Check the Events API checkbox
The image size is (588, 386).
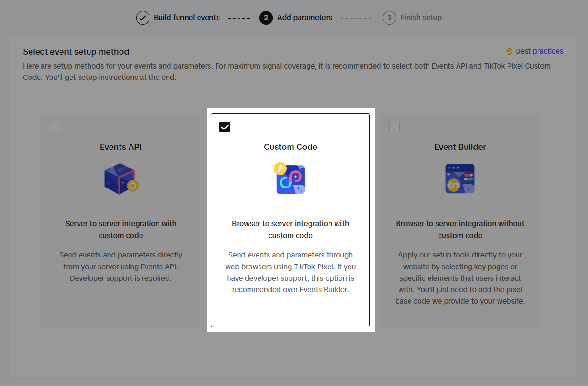coord(55,127)
